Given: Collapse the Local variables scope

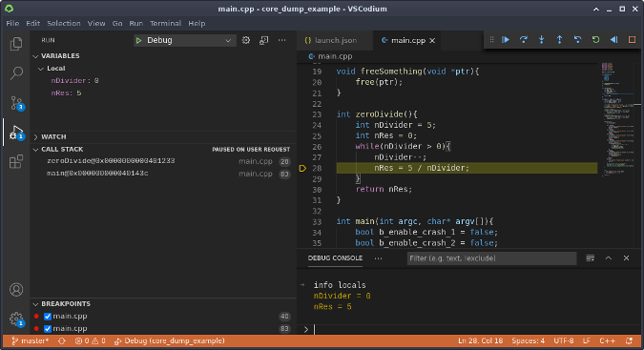Looking at the screenshot, I should pos(41,69).
